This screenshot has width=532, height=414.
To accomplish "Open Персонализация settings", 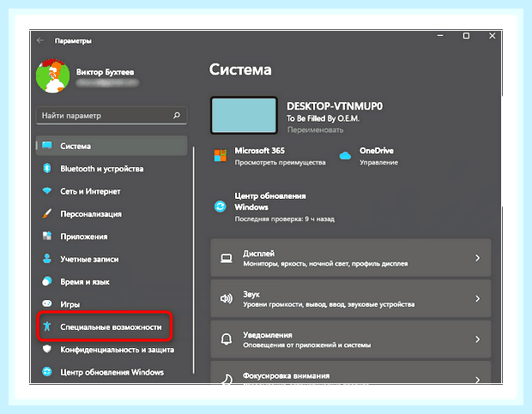I will (x=91, y=214).
